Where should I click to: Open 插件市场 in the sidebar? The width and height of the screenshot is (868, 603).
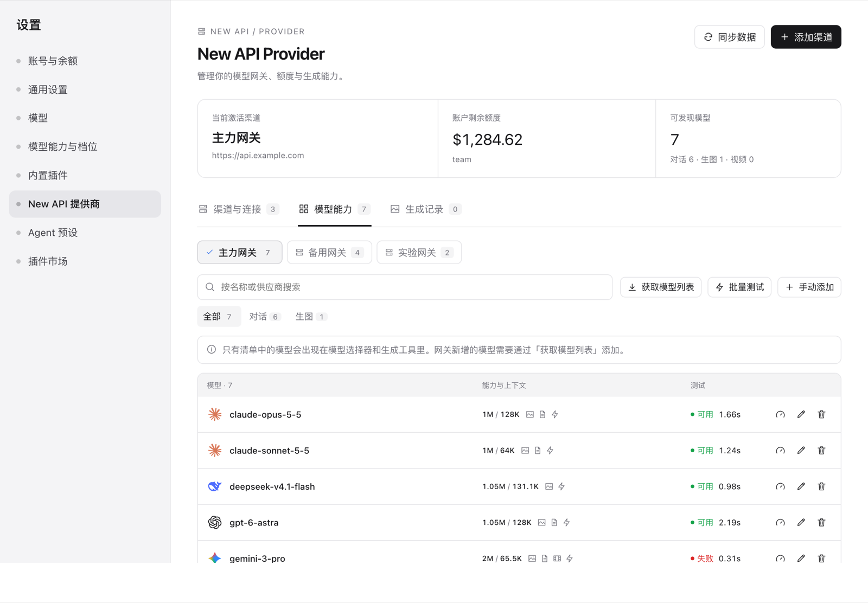[85, 261]
